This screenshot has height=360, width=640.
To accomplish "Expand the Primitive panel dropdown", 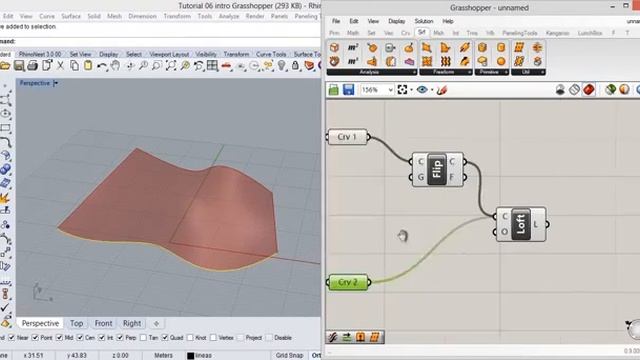I will (507, 72).
